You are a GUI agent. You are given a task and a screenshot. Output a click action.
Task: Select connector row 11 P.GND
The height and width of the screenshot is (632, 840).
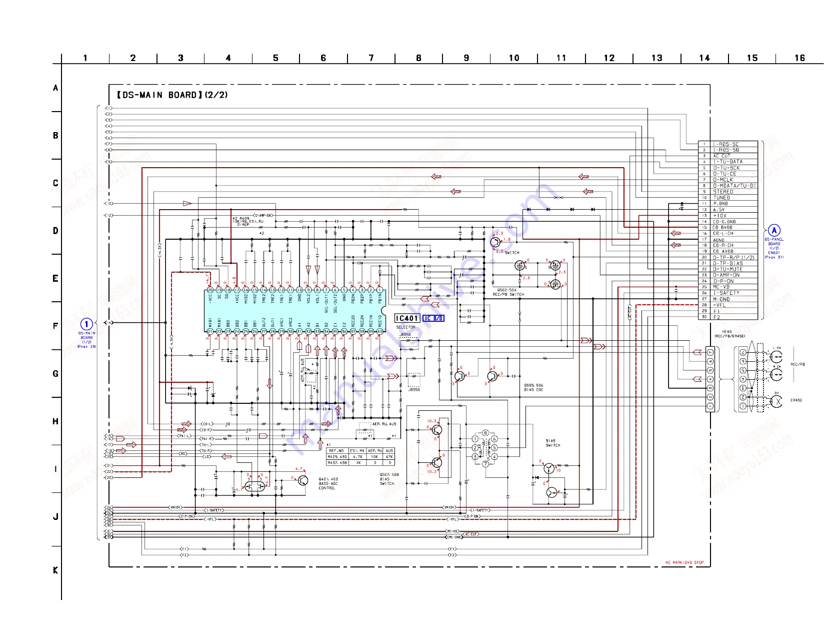728,204
